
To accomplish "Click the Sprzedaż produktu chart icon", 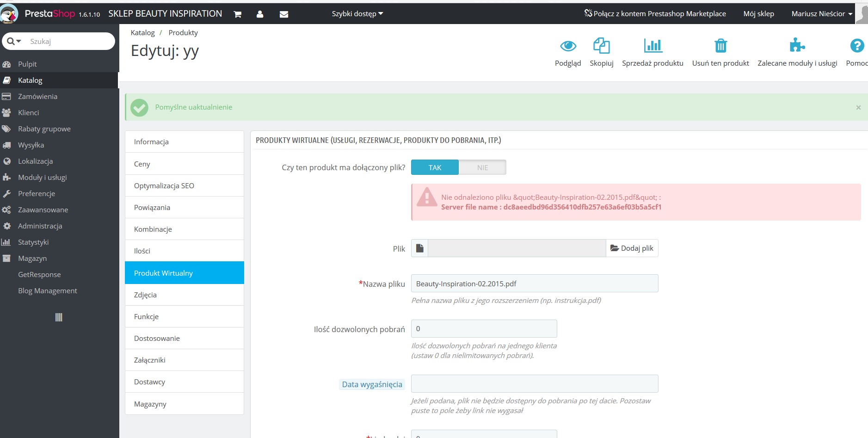I will pyautogui.click(x=653, y=46).
